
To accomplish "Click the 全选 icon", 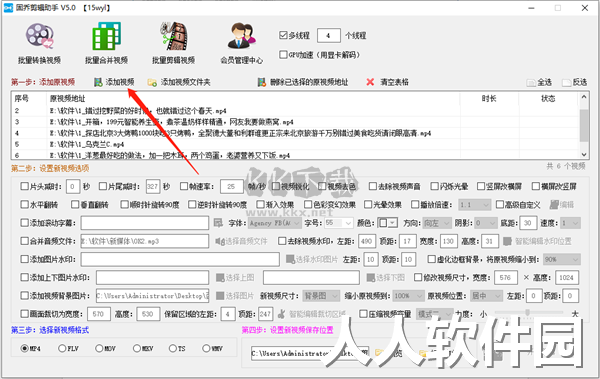I will click(531, 82).
